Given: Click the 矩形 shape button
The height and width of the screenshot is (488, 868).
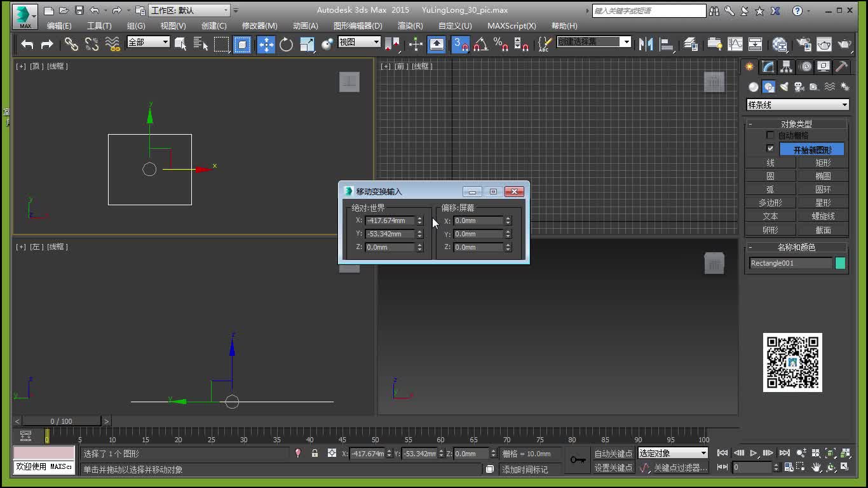Looking at the screenshot, I should [x=823, y=163].
